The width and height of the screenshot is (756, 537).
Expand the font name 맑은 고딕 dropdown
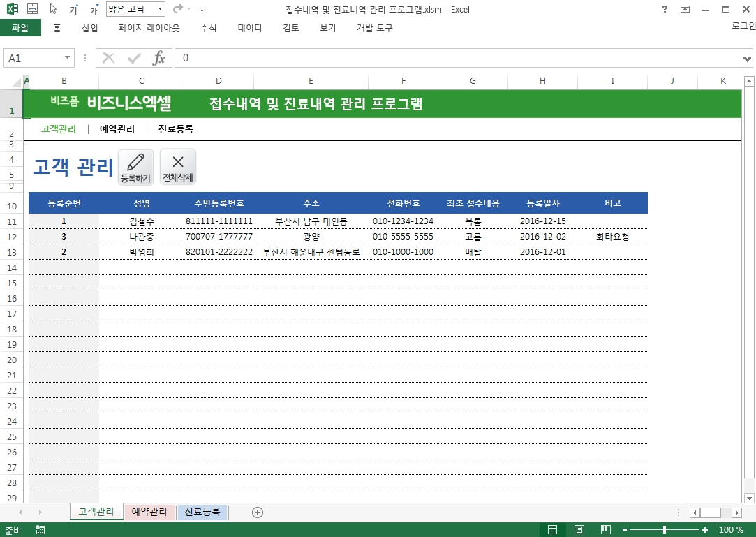(x=160, y=10)
